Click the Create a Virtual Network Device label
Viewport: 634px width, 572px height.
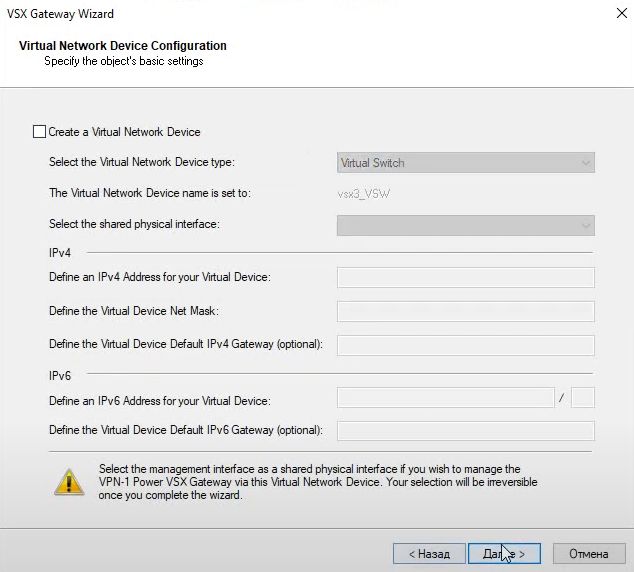[124, 132]
